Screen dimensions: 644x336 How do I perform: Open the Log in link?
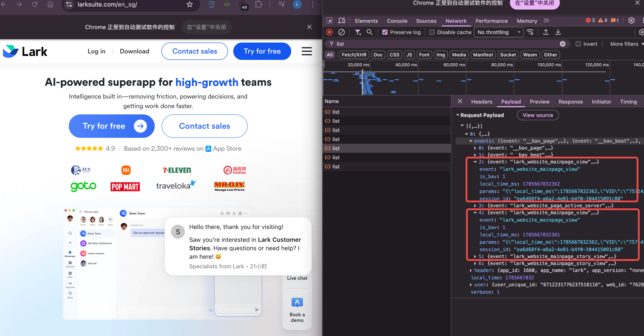96,51
